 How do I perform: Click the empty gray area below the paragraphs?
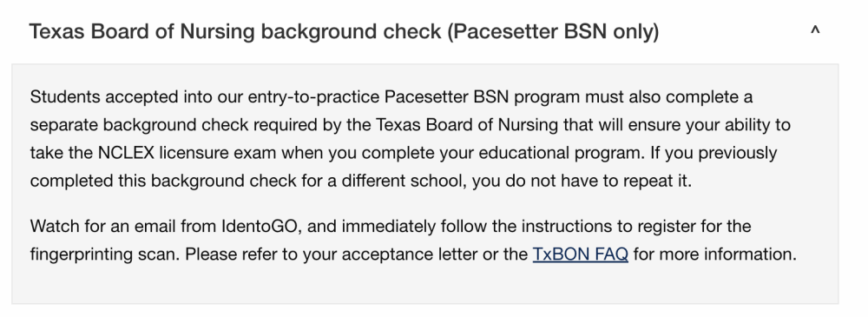coord(425,285)
